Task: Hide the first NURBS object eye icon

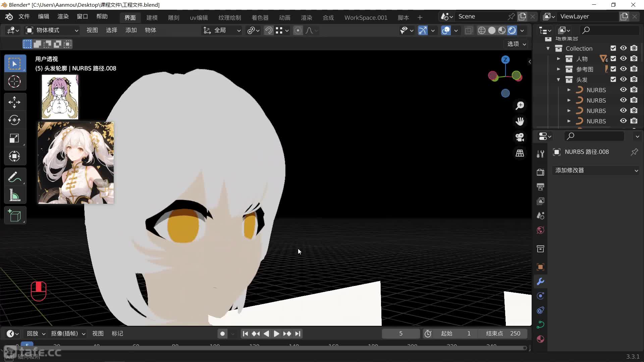Action: coord(623,90)
